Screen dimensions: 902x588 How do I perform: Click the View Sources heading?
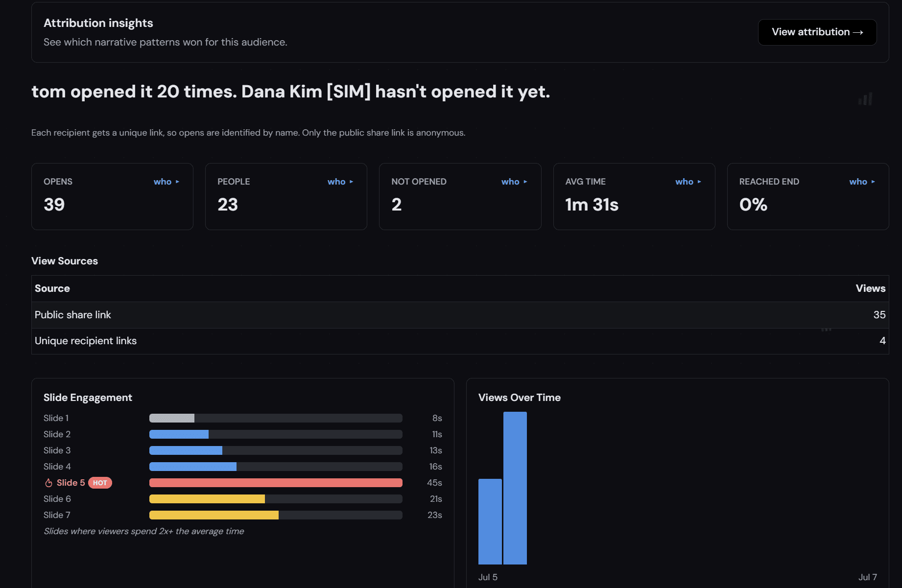(65, 261)
